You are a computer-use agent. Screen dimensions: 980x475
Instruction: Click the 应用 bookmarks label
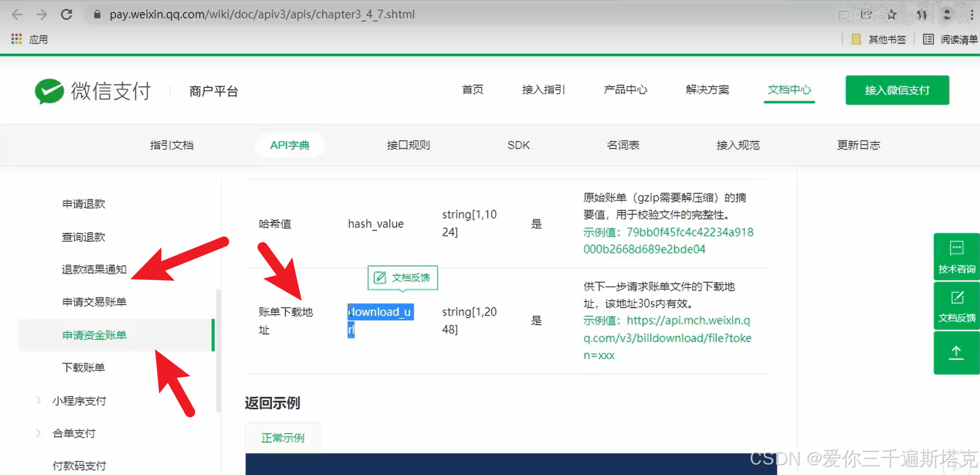[x=39, y=39]
